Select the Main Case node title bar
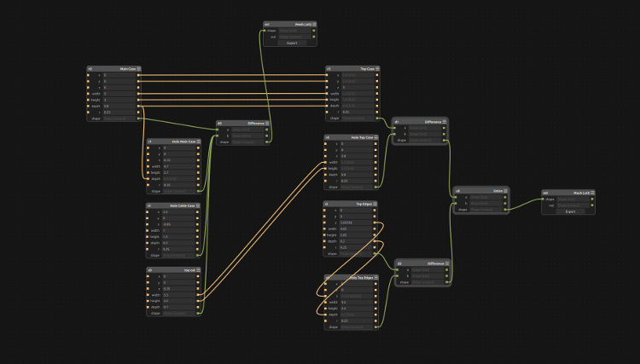The image size is (640, 364). coord(113,69)
